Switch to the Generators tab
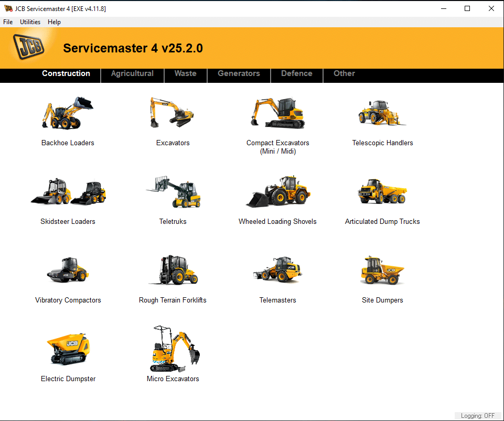This screenshot has height=421, width=504. 239,73
